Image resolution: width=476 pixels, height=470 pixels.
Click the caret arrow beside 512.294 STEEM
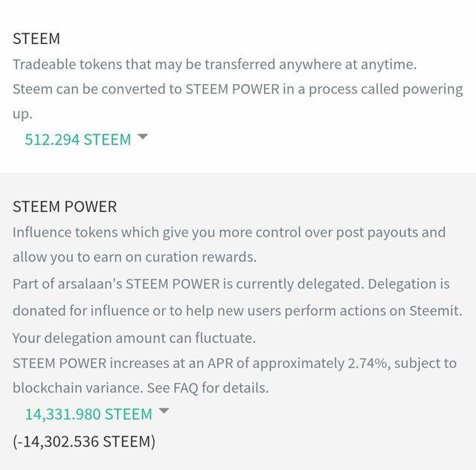[x=143, y=137]
